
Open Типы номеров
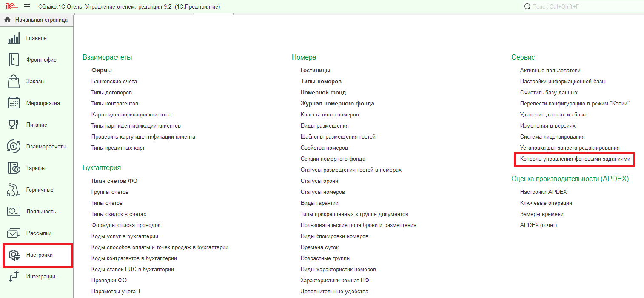[x=321, y=81]
